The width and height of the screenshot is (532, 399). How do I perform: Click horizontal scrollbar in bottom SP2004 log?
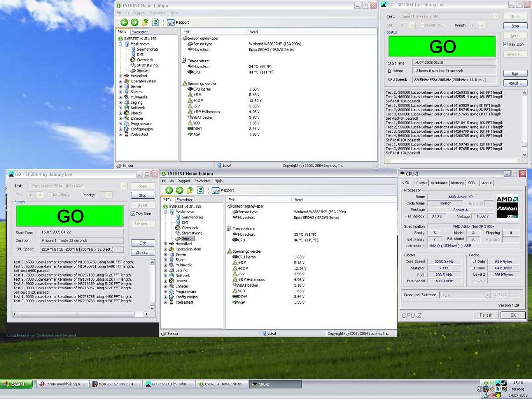80,314
